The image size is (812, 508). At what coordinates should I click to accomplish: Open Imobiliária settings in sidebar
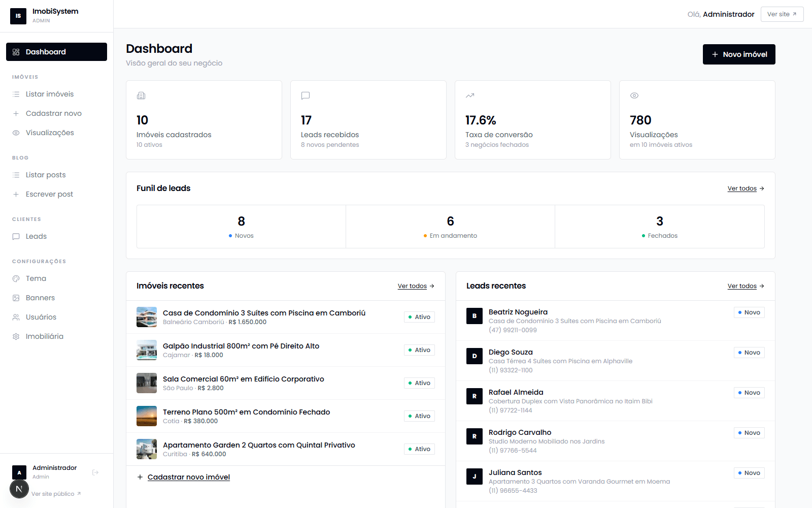56,336
